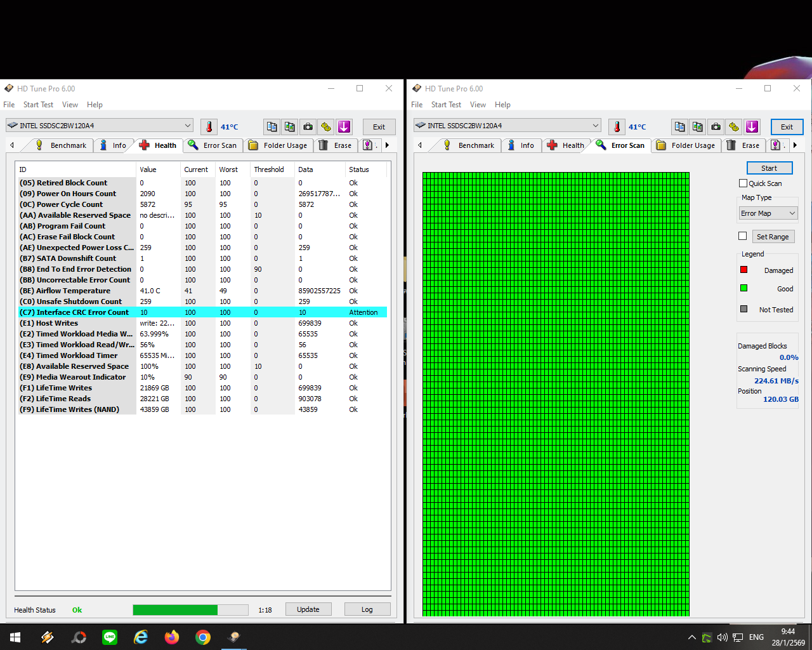Tick the checkbox beside Set Range

pos(743,236)
